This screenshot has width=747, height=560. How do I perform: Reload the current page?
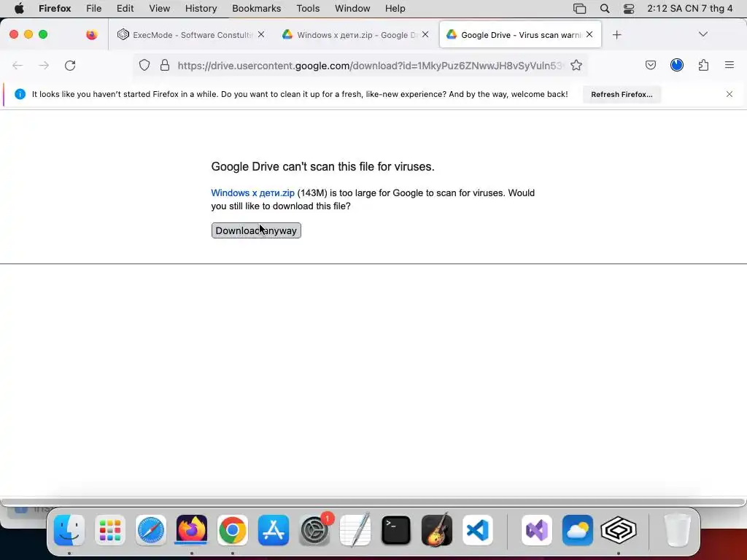pyautogui.click(x=70, y=65)
